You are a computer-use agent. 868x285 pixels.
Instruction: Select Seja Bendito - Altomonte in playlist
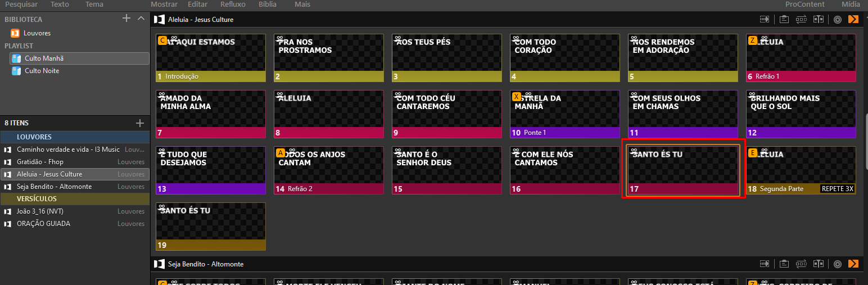click(75, 187)
